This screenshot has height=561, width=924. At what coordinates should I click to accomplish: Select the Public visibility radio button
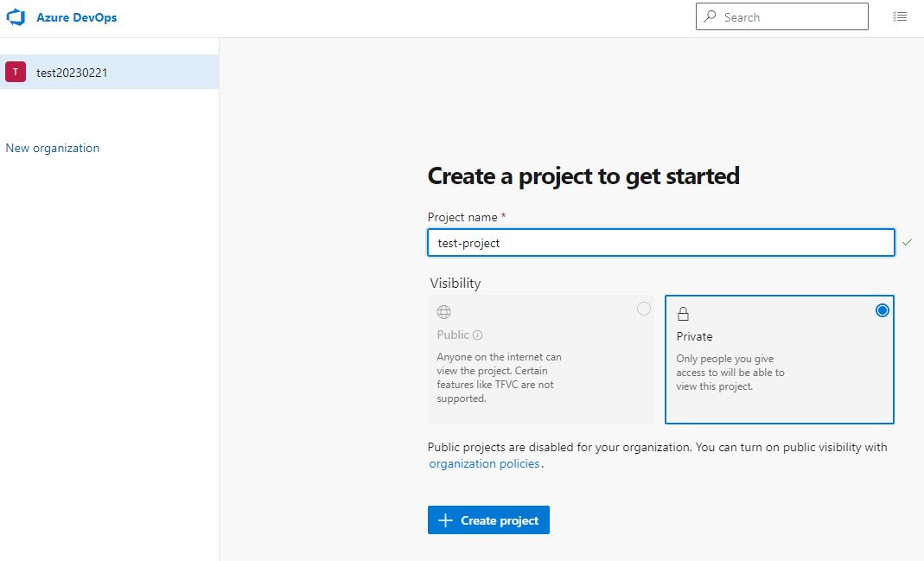click(x=644, y=309)
